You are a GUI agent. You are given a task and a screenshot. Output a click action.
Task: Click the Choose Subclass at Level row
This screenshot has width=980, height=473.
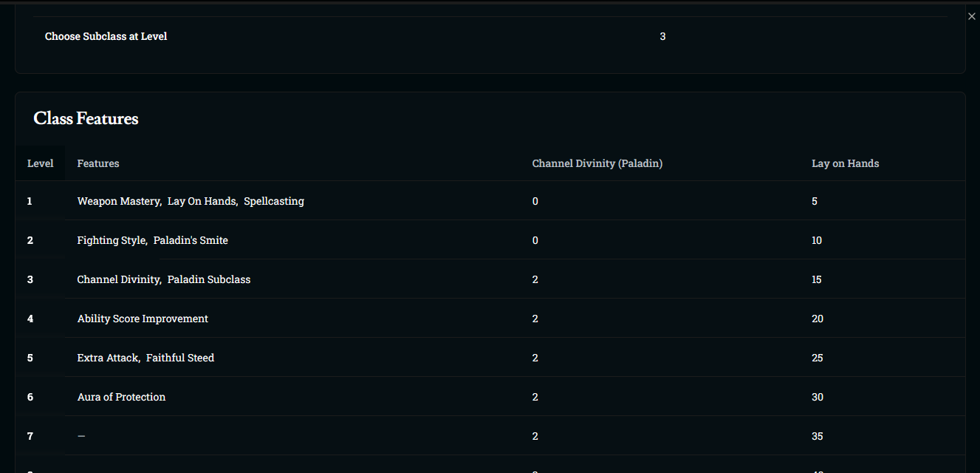[490, 36]
